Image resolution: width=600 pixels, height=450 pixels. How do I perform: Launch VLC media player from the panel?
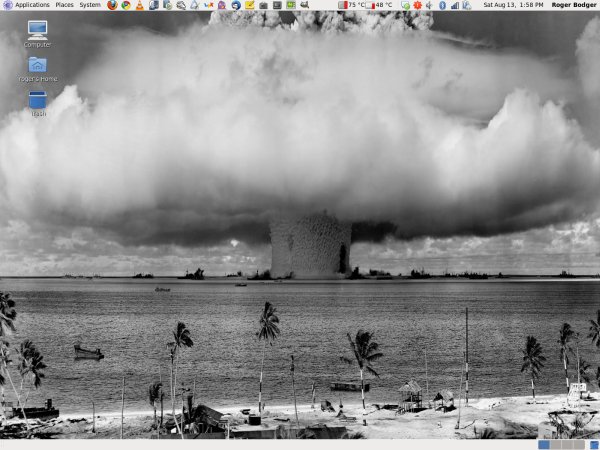coord(139,5)
